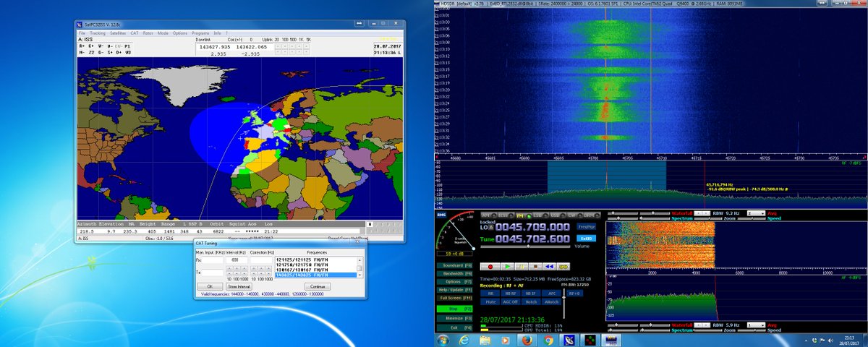Click the square stop playback button in HDSDR
This screenshot has width=868, height=347.
535,267
